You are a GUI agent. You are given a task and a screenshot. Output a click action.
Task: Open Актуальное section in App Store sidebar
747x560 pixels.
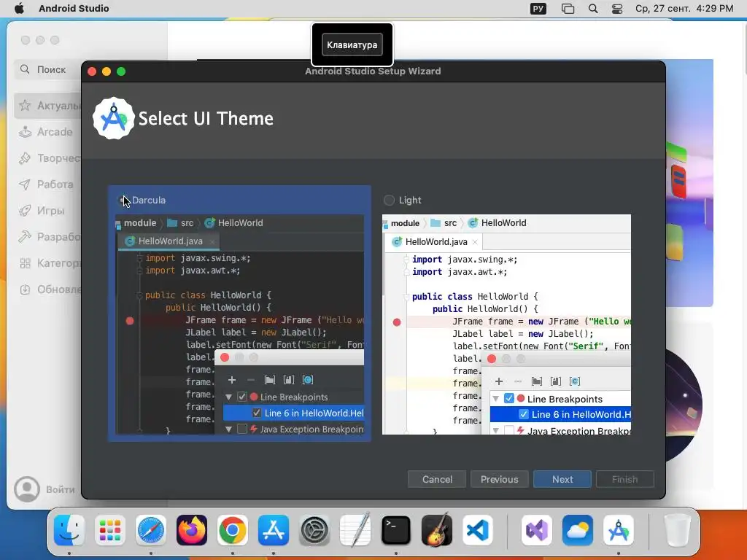pyautogui.click(x=47, y=106)
